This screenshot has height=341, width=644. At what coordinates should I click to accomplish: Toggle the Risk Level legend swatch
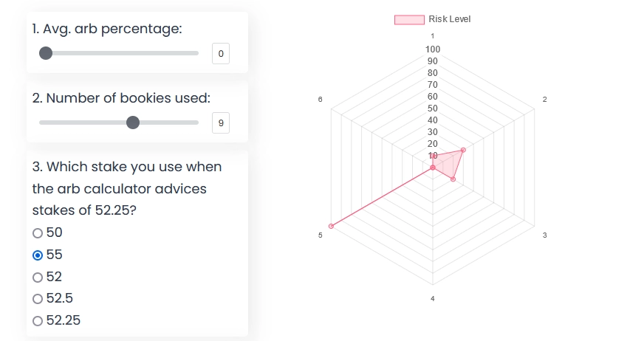click(x=409, y=19)
